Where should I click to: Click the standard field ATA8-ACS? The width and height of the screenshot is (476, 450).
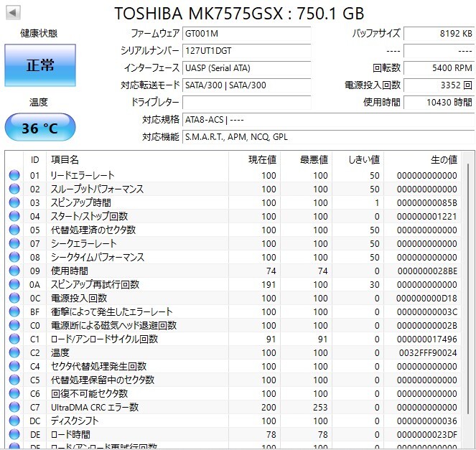coord(329,120)
